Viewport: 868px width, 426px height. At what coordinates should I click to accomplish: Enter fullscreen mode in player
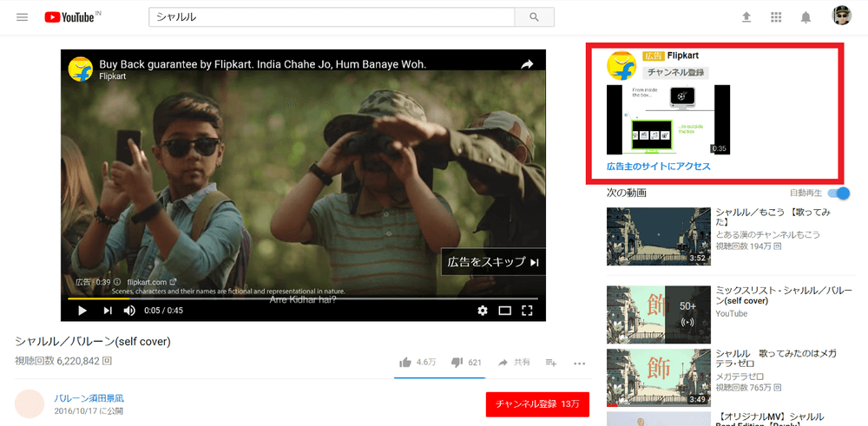click(527, 310)
